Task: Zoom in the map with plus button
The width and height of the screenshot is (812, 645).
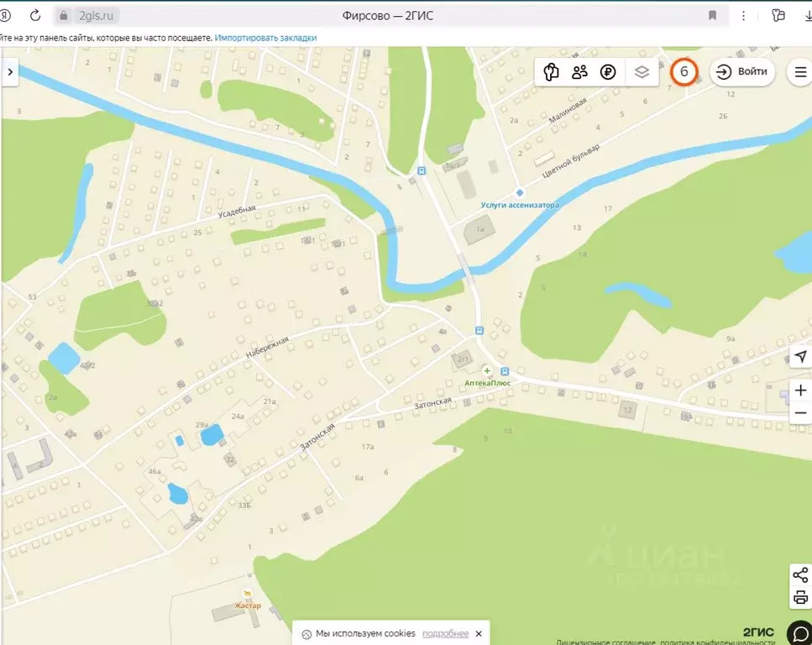Action: [800, 391]
